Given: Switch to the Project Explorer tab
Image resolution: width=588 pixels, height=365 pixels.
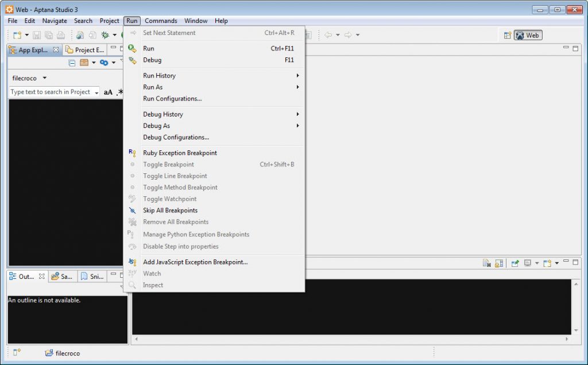Looking at the screenshot, I should 85,50.
